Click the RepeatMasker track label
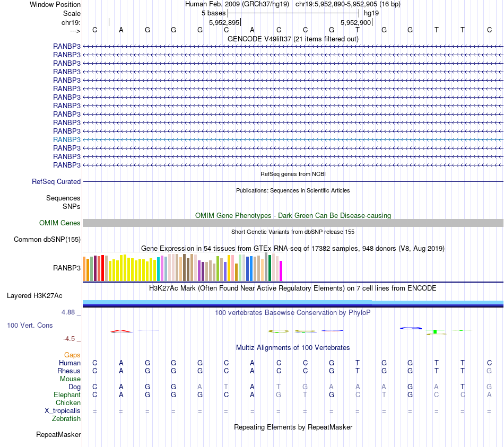Image resolution: width=504 pixels, height=447 pixels. coord(58,434)
